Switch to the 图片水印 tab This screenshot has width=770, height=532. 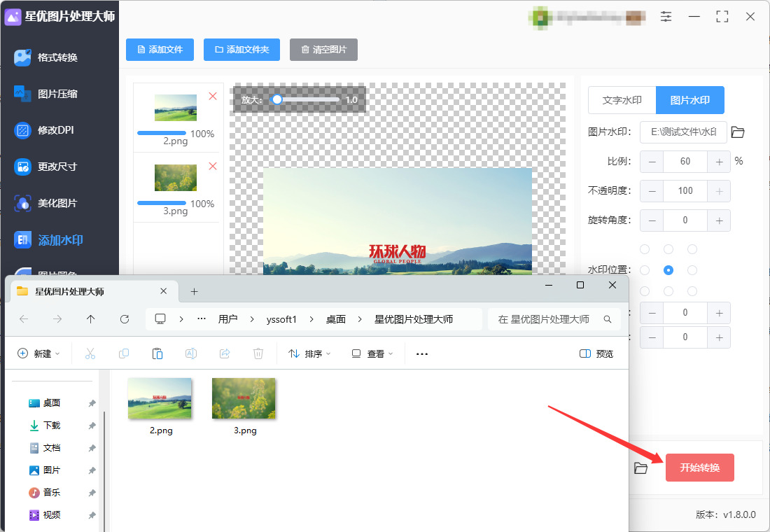[x=690, y=100]
